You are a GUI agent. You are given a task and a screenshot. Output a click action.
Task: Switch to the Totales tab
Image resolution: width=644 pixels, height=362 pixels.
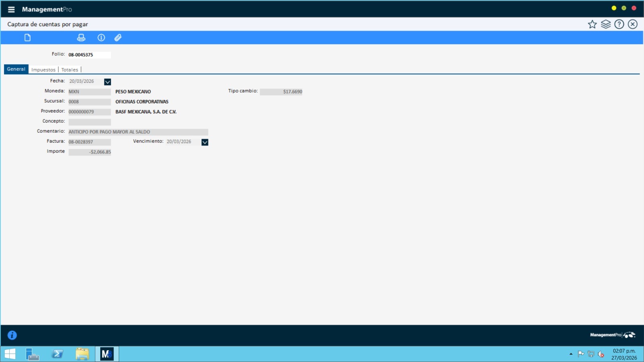[70, 70]
